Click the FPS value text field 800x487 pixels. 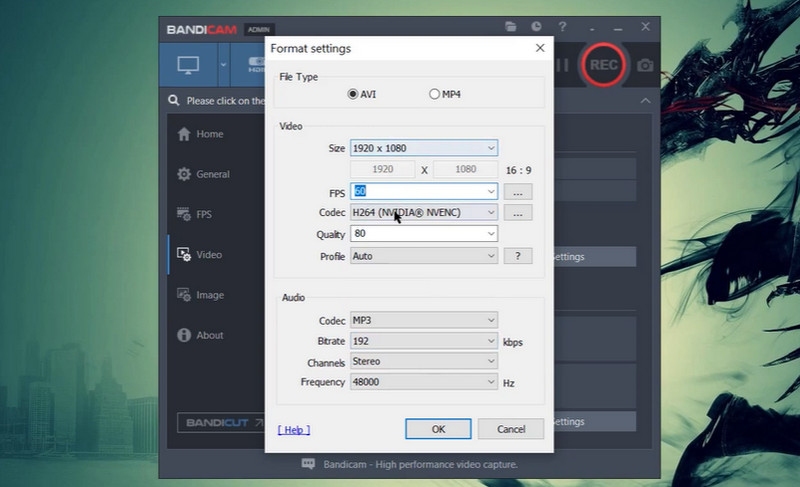tap(417, 191)
